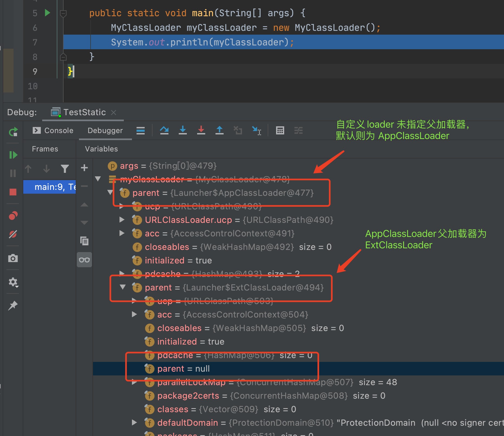This screenshot has width=504, height=436.
Task: Close the TestStatic debug tab
Action: 114,112
